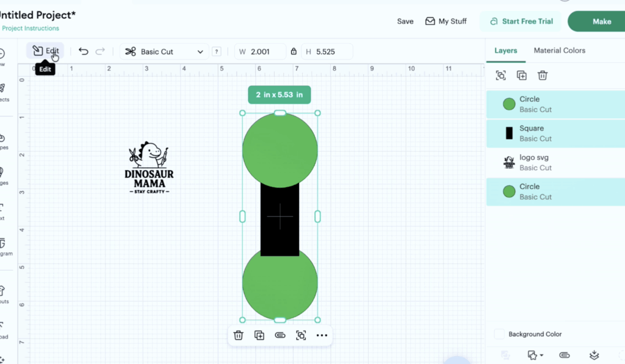Image resolution: width=625 pixels, height=364 pixels.
Task: Redo the previous action
Action: coord(100,51)
